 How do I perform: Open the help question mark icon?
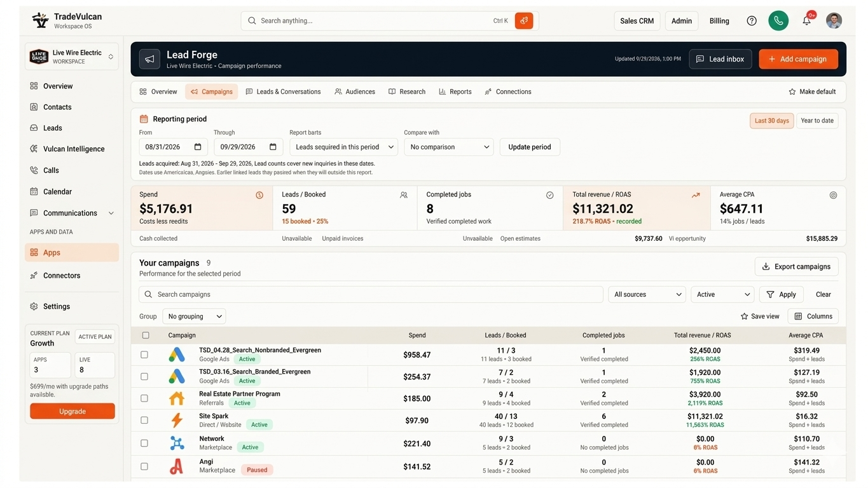pyautogui.click(x=752, y=21)
